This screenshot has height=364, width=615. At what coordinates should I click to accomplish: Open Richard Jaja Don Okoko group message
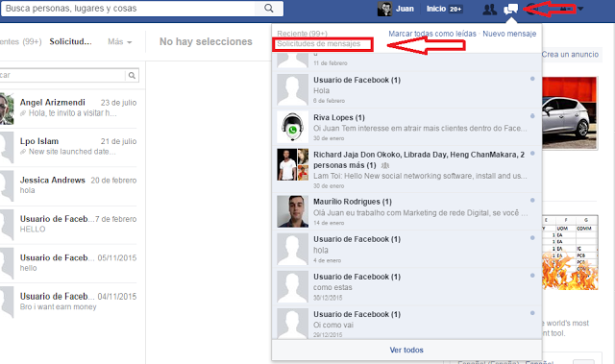point(406,169)
